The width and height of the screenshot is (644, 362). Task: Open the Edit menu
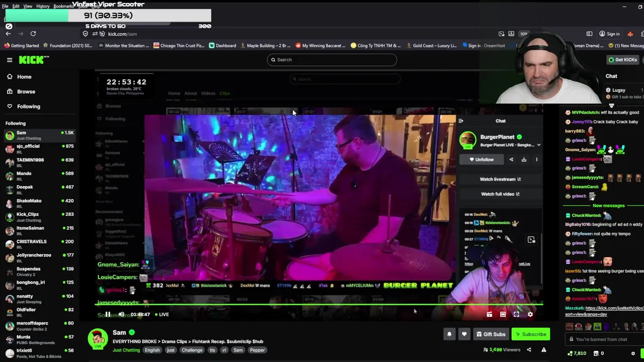pyautogui.click(x=16, y=6)
